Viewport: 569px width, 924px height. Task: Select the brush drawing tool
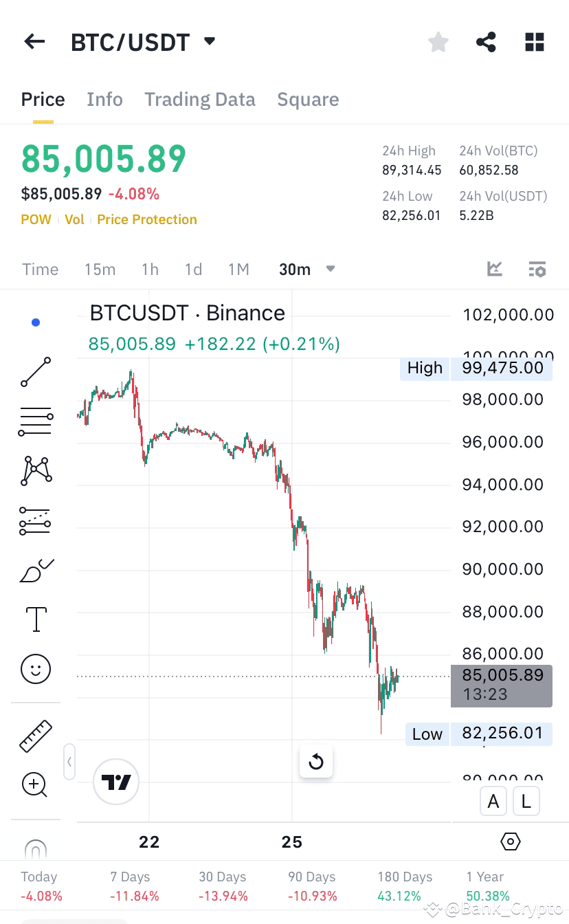pyautogui.click(x=35, y=571)
